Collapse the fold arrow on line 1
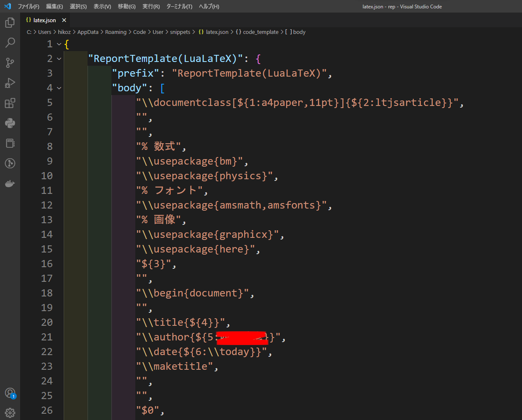Screen dimensions: 522x420 (x=59, y=44)
